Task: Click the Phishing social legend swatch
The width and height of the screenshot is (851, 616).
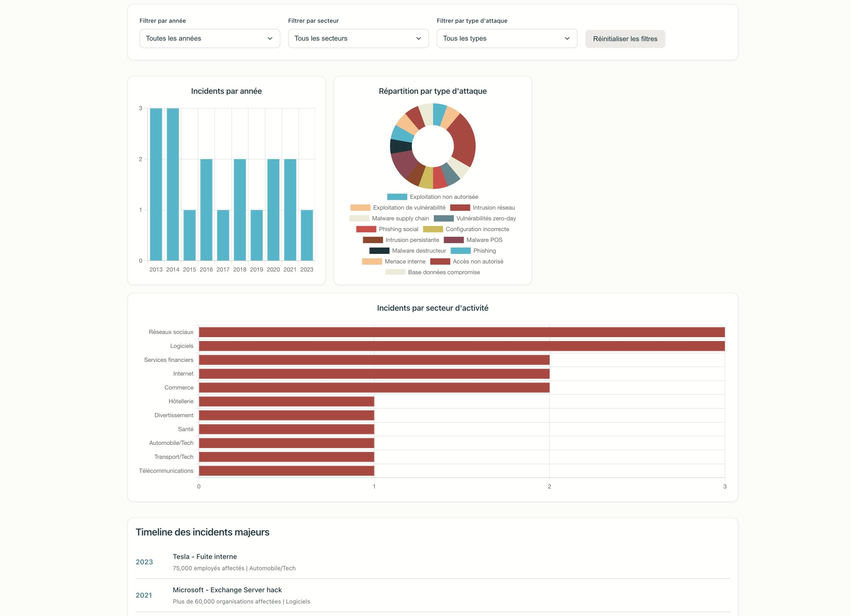Action: tap(366, 229)
